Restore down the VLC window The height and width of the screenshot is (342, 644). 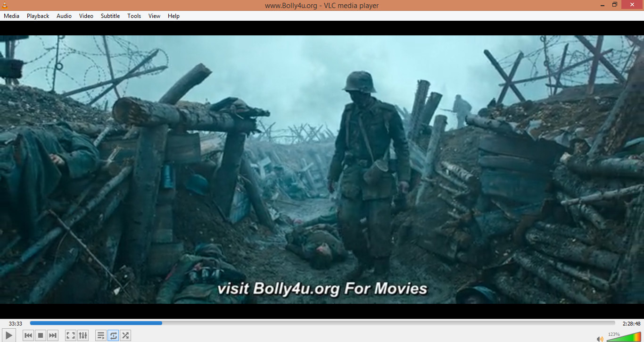[615, 5]
